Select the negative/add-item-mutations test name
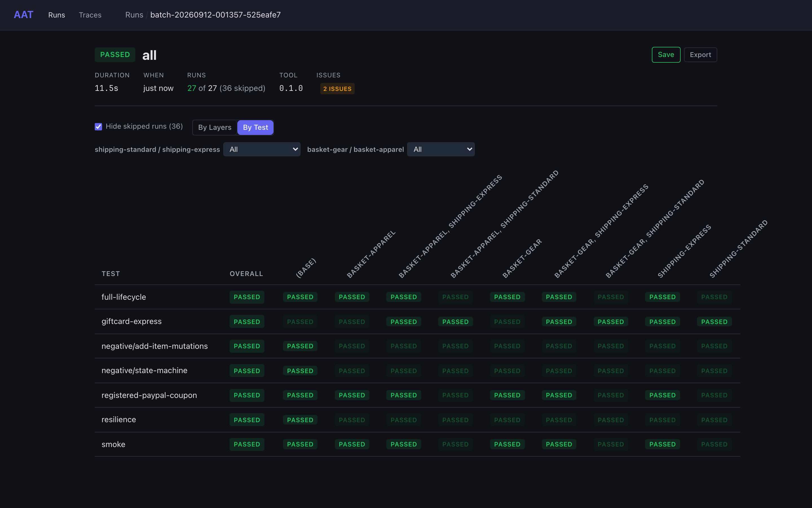This screenshot has height=508, width=812. [x=155, y=346]
